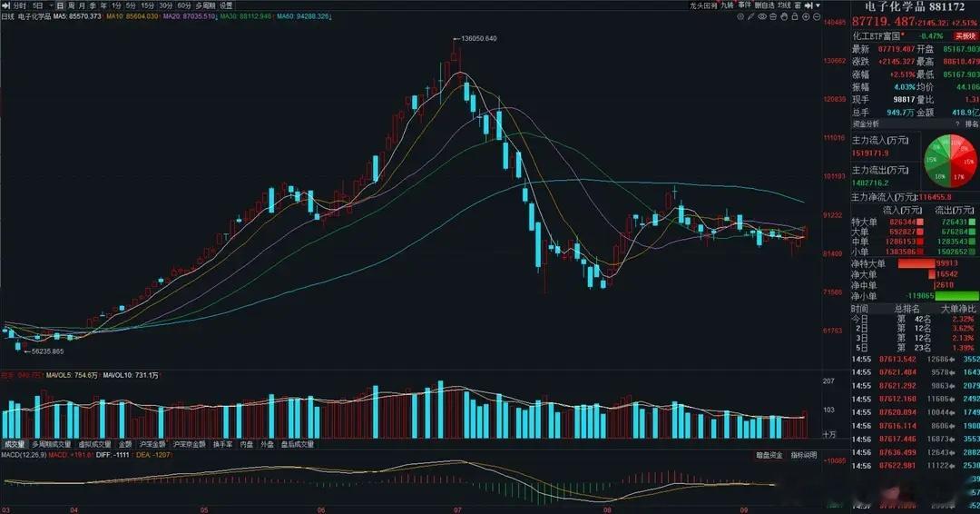Click the 指标说明 link
Screen dimensions: 980x514
pyautogui.click(x=803, y=455)
